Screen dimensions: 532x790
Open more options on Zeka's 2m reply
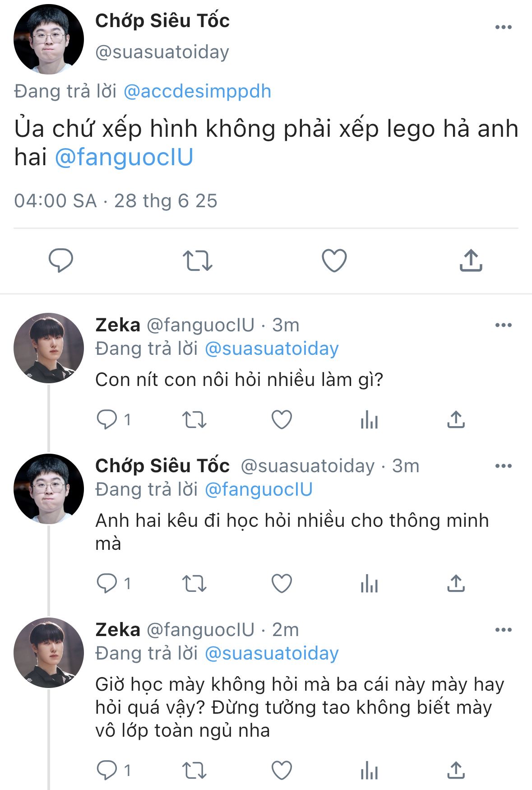click(503, 630)
